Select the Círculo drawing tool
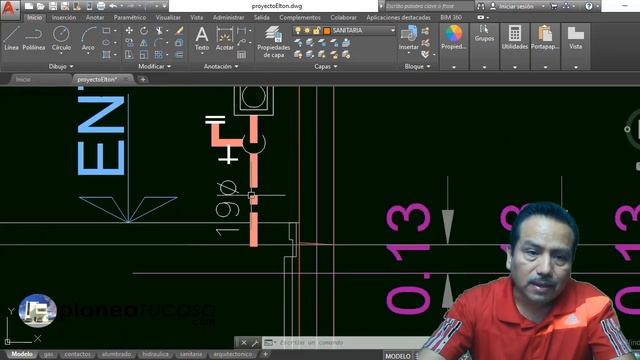 [61, 38]
